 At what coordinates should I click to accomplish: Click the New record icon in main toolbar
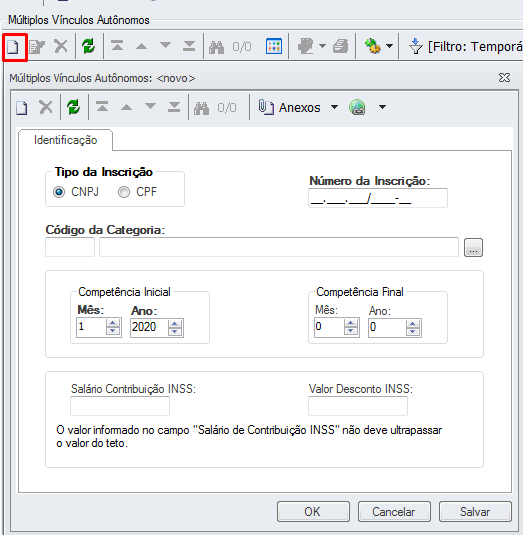pos(13,47)
